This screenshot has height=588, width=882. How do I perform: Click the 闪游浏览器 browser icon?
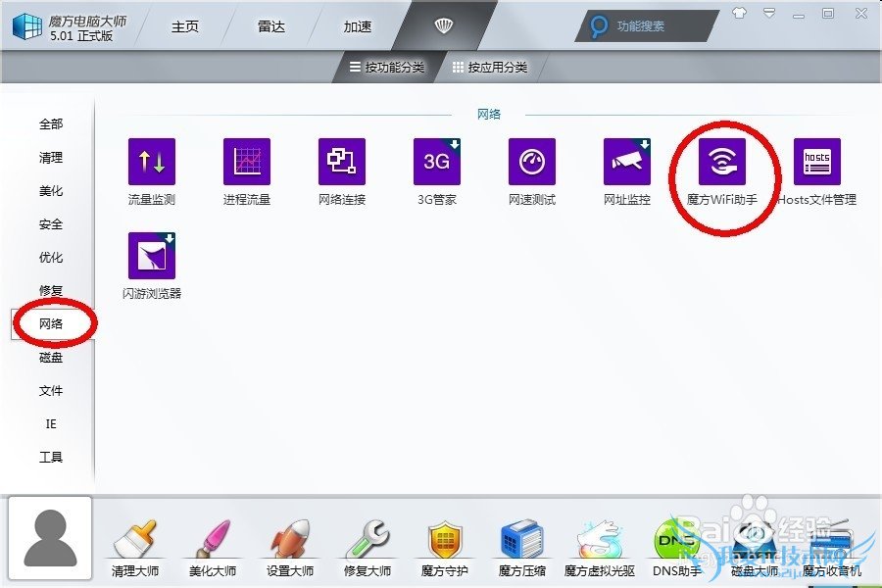[152, 256]
